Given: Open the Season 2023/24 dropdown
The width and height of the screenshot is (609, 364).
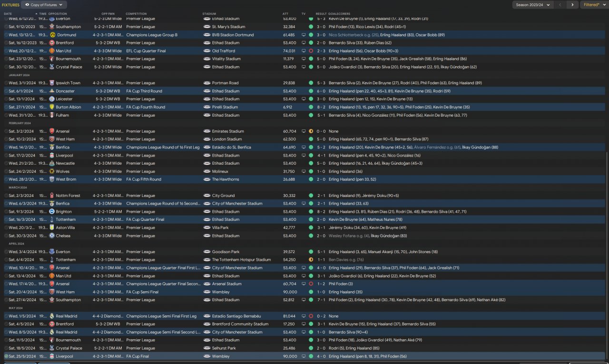Looking at the screenshot, I should click(533, 5).
